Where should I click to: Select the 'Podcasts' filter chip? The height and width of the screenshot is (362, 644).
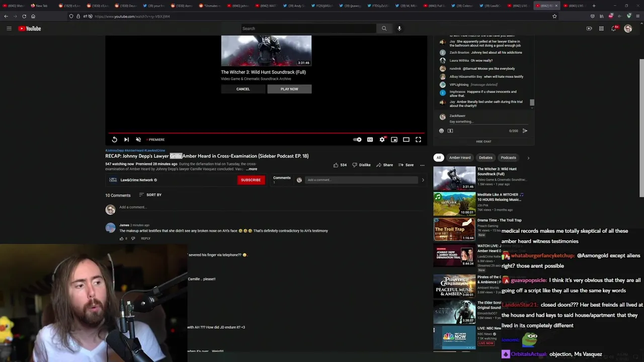(508, 158)
